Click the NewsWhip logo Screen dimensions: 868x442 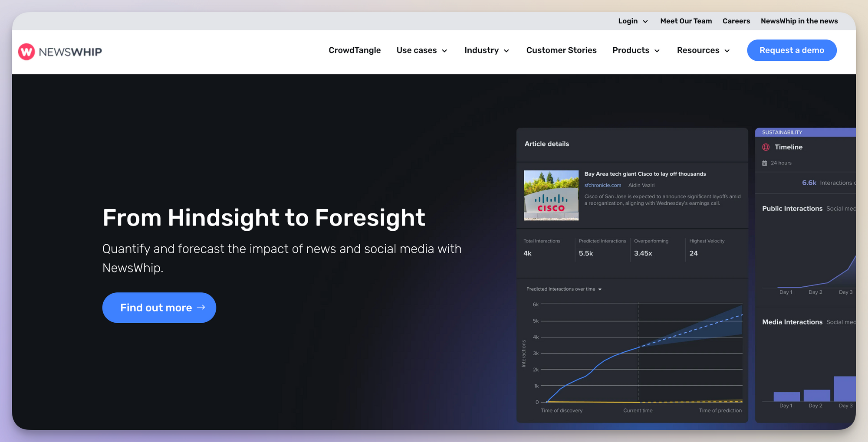60,52
